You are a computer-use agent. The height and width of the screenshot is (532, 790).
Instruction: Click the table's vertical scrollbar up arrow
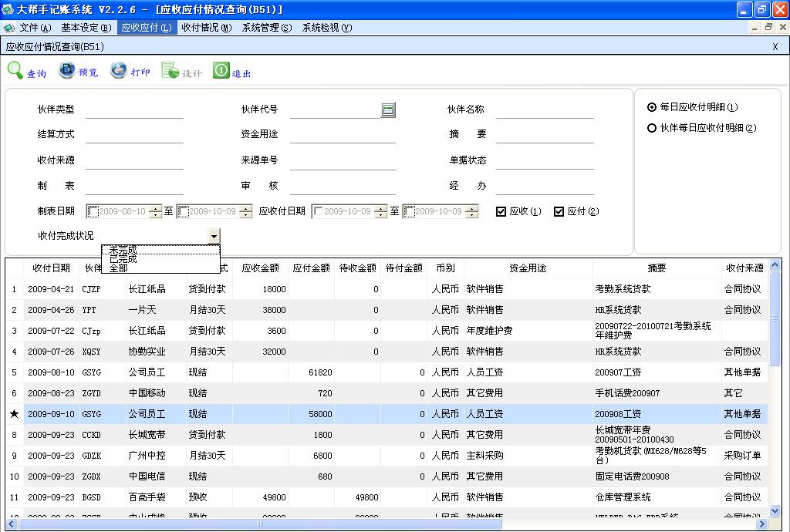pos(775,264)
